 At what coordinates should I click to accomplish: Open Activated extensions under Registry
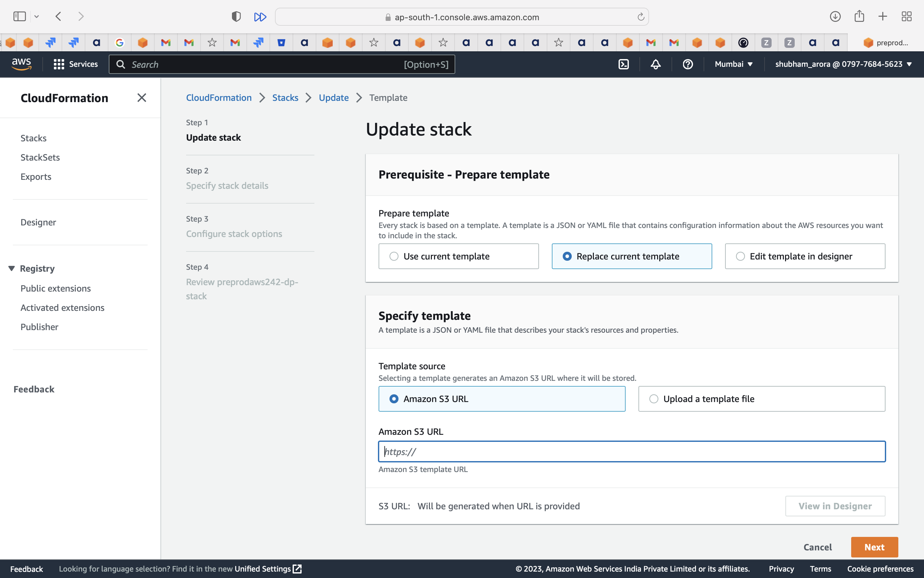pos(62,307)
